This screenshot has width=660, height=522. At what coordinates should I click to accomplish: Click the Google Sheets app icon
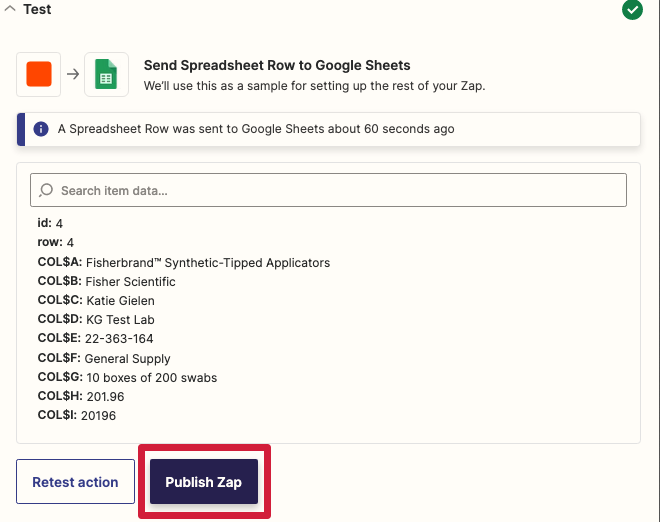coord(106,74)
